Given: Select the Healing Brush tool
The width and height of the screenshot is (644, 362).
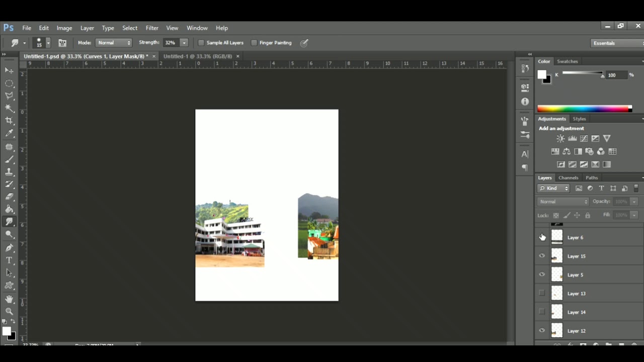Looking at the screenshot, I should coord(9,147).
